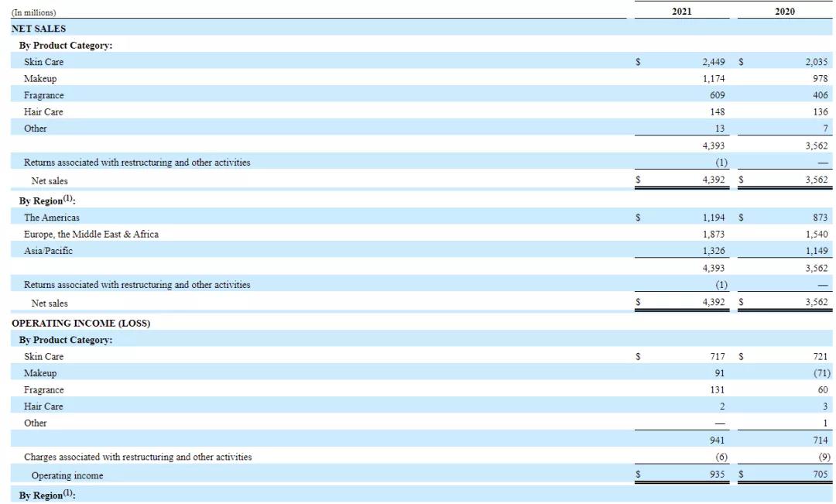Click Hair Care net sales value 148
Image resolution: width=836 pixels, height=504 pixels.
coord(717,111)
